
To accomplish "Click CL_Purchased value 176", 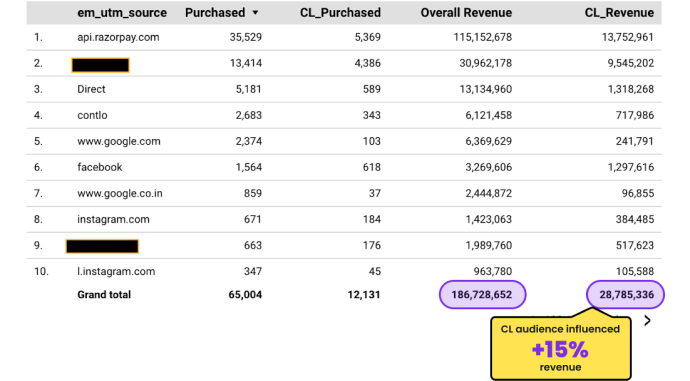I will click(372, 245).
